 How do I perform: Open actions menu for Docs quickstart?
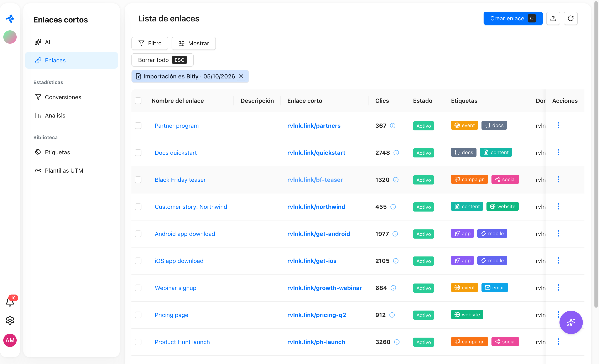[x=558, y=152]
